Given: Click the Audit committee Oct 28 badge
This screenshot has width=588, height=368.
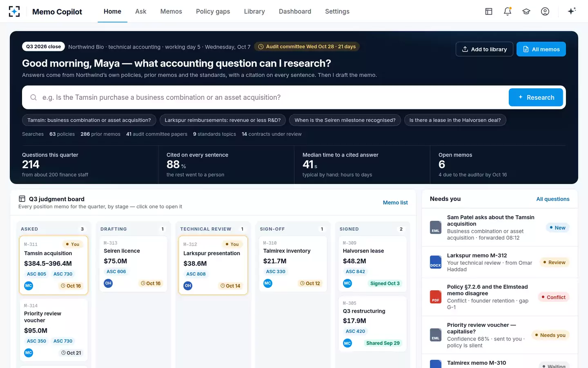Looking at the screenshot, I should pos(307,47).
